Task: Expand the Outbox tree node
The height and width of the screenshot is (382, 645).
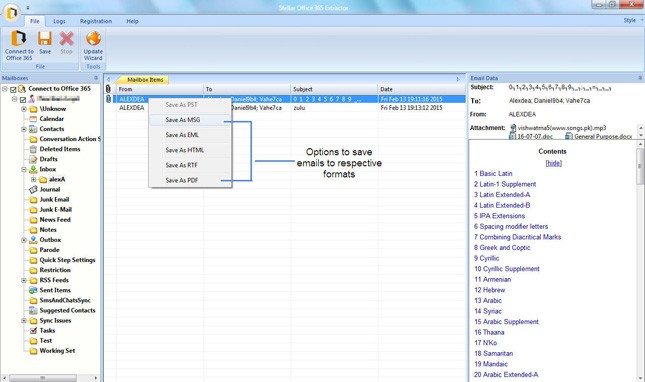Action: click(x=24, y=240)
